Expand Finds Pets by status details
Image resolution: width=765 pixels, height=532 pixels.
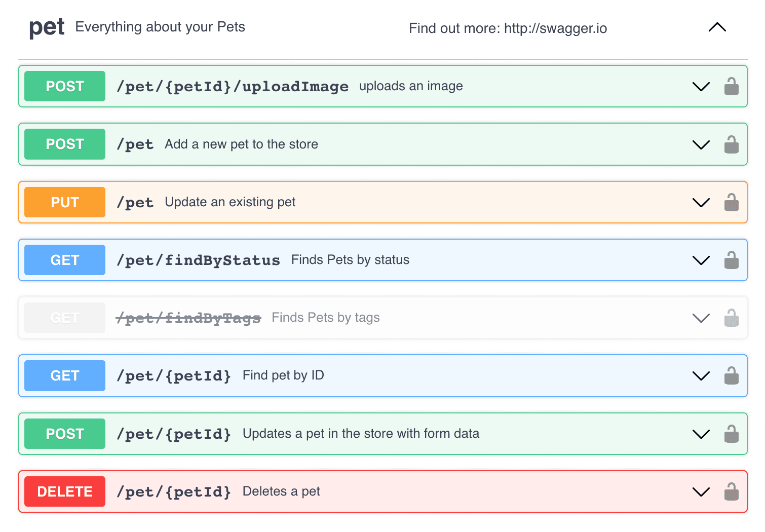(x=701, y=260)
